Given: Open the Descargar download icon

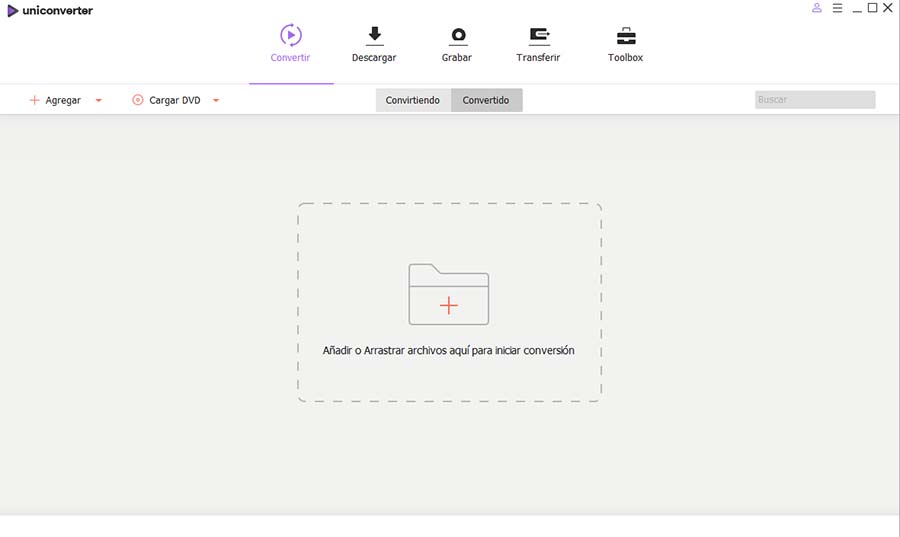Looking at the screenshot, I should coord(374,36).
